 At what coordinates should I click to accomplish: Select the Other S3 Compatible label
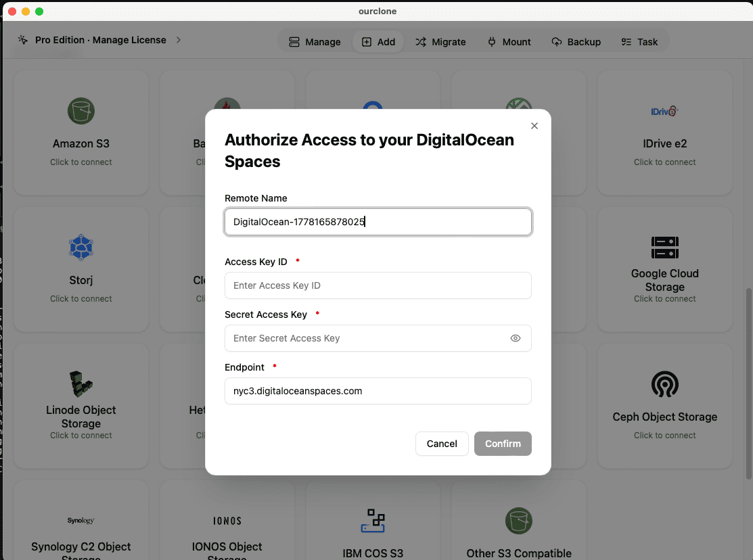pyautogui.click(x=519, y=553)
